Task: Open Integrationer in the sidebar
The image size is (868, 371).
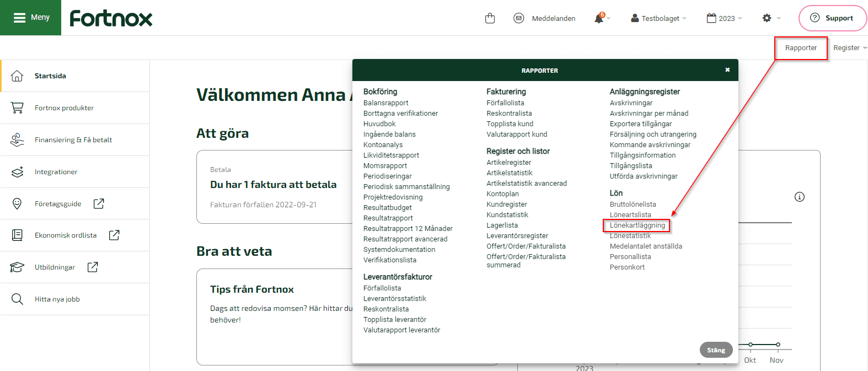Action: click(75, 171)
